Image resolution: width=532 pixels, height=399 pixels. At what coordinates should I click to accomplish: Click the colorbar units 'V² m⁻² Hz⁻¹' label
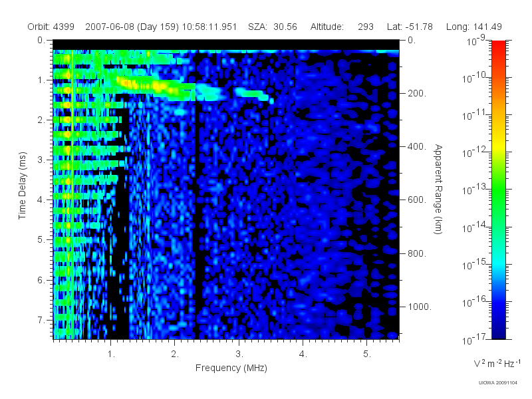click(497, 363)
